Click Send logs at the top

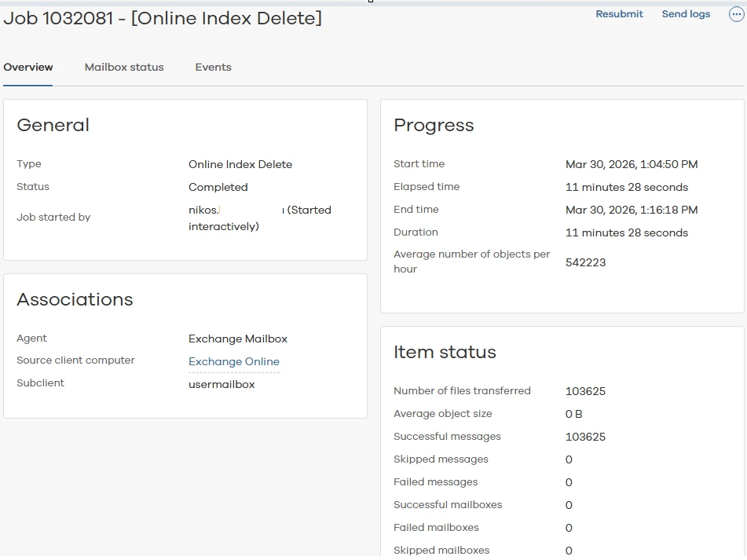click(x=686, y=14)
